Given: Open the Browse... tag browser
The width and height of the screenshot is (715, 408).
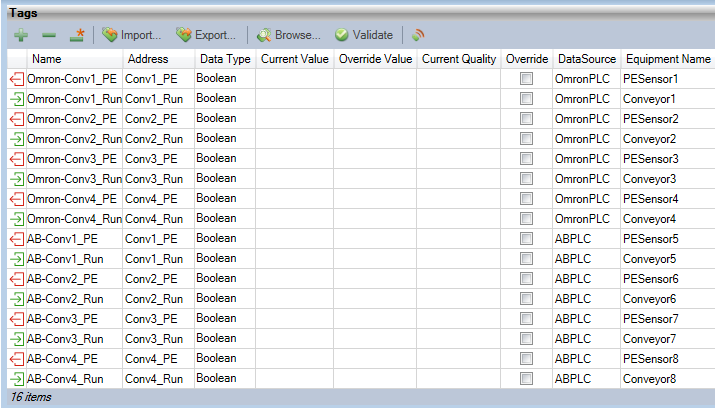Looking at the screenshot, I should tap(289, 35).
